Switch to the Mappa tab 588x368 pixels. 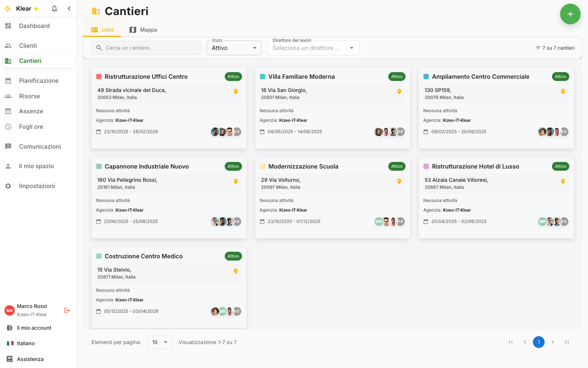click(x=143, y=29)
